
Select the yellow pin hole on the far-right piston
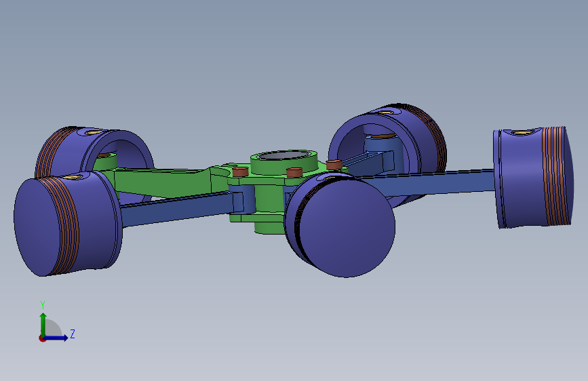pos(522,133)
